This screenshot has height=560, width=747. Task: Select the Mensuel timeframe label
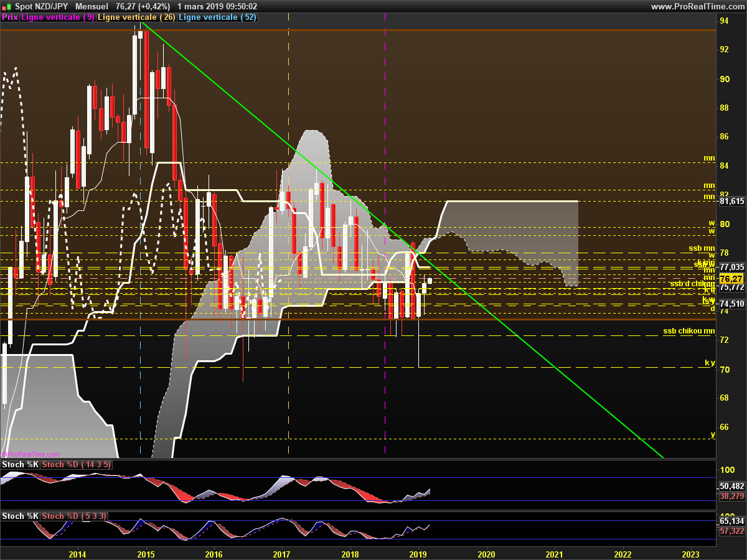92,7
